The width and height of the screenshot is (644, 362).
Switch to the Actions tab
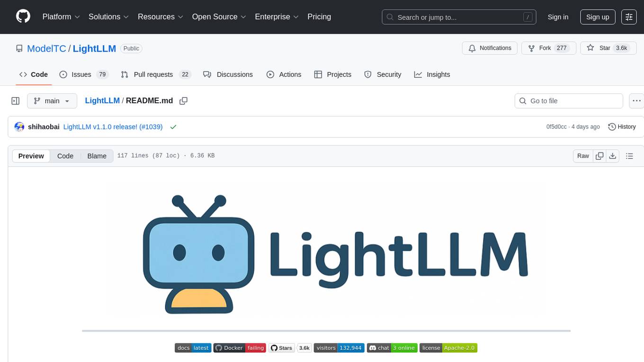284,74
